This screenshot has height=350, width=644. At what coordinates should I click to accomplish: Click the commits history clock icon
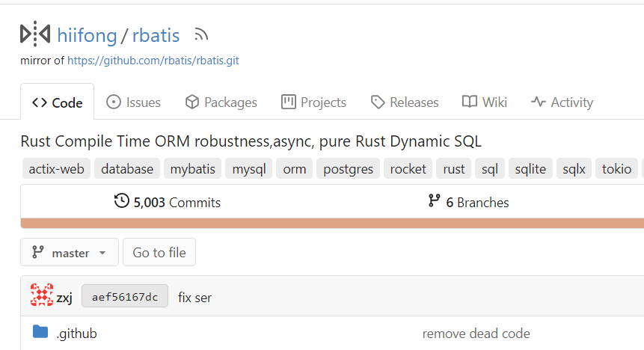coord(122,201)
